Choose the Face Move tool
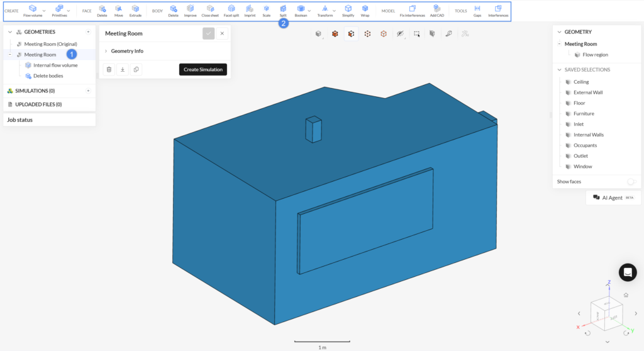The width and height of the screenshot is (644, 351). click(118, 11)
